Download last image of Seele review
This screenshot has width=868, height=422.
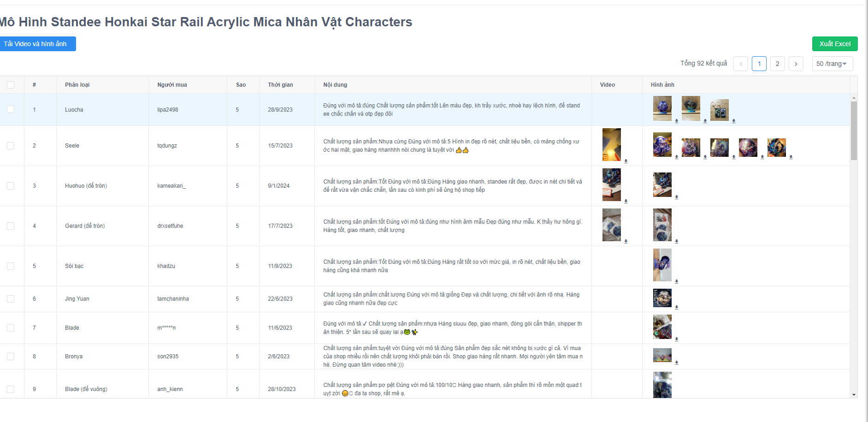(791, 157)
